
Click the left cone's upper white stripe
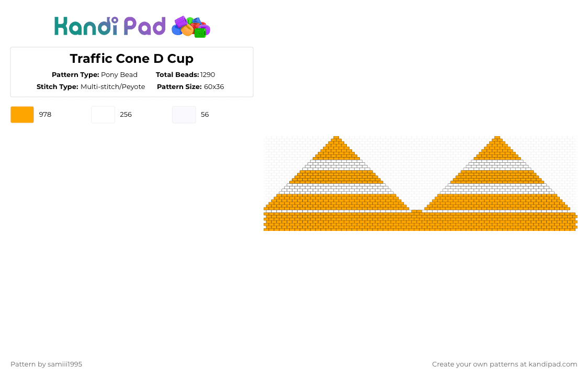336,165
